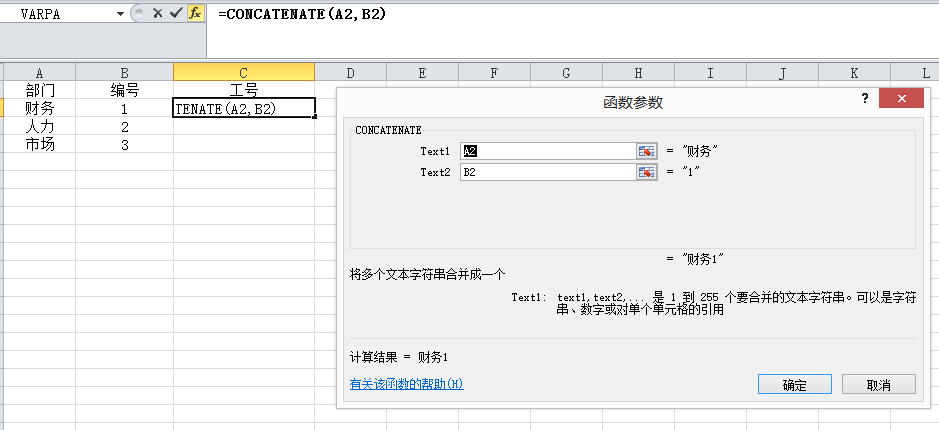This screenshot has width=939, height=430.
Task: Click cell B4 with value 3
Action: (x=125, y=144)
